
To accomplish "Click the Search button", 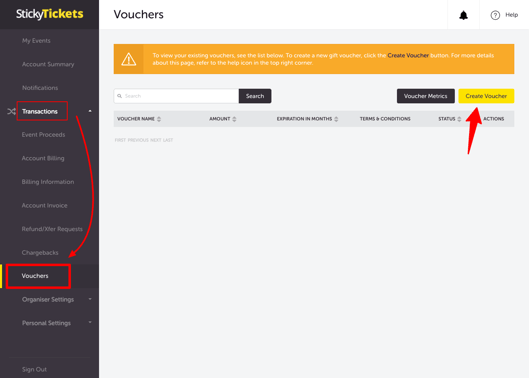I will (x=255, y=96).
